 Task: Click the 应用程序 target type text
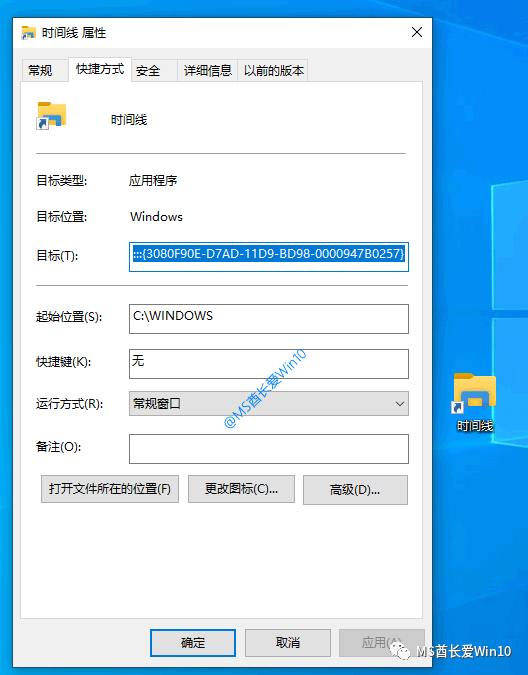[x=153, y=180]
